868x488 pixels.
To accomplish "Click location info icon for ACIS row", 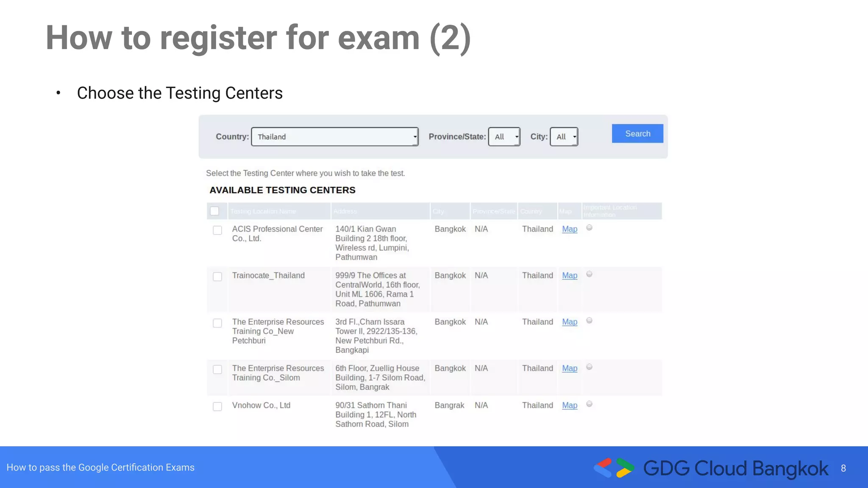I will click(589, 228).
